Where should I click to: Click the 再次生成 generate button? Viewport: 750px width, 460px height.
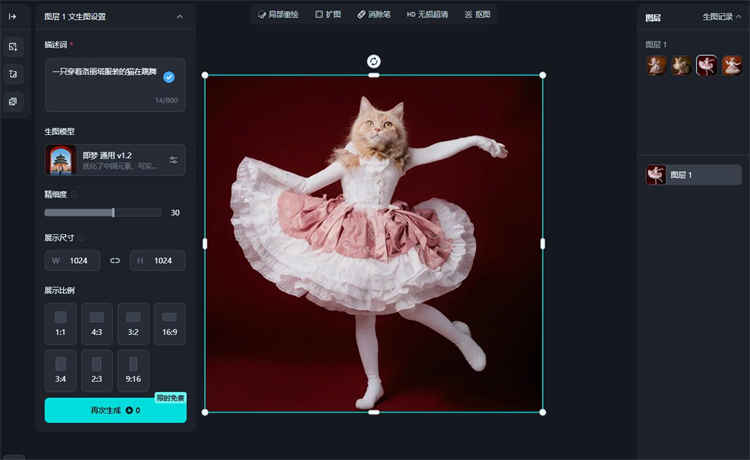115,410
